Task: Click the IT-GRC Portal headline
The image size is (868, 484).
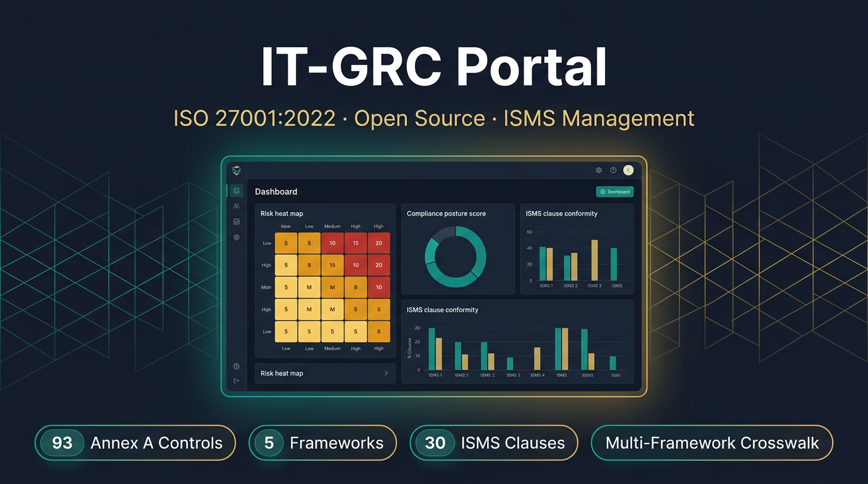Action: [x=434, y=66]
